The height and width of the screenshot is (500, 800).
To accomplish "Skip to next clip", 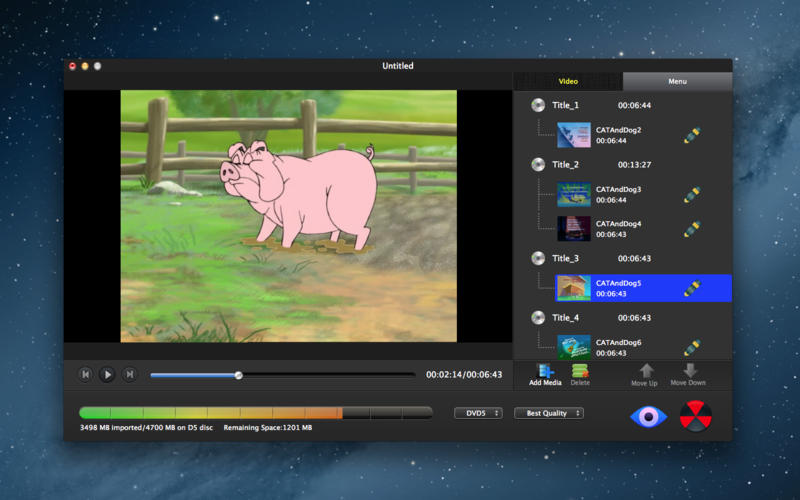I will (130, 374).
